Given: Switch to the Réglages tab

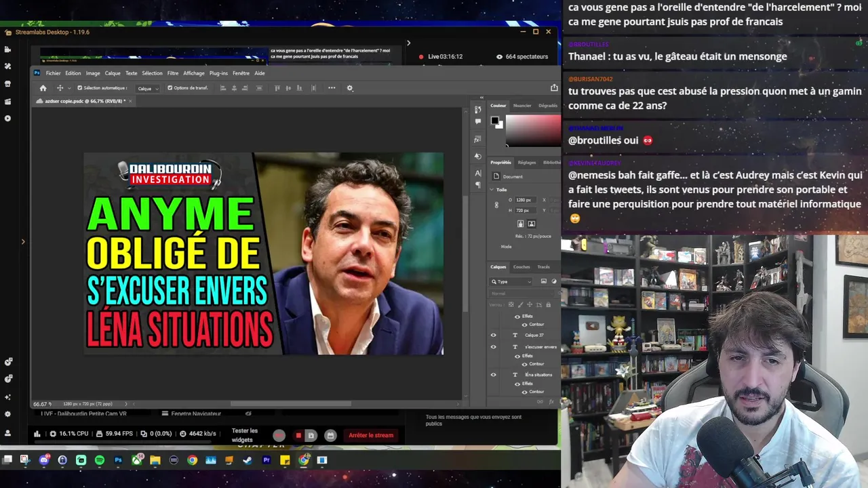Looking at the screenshot, I should coord(527,163).
